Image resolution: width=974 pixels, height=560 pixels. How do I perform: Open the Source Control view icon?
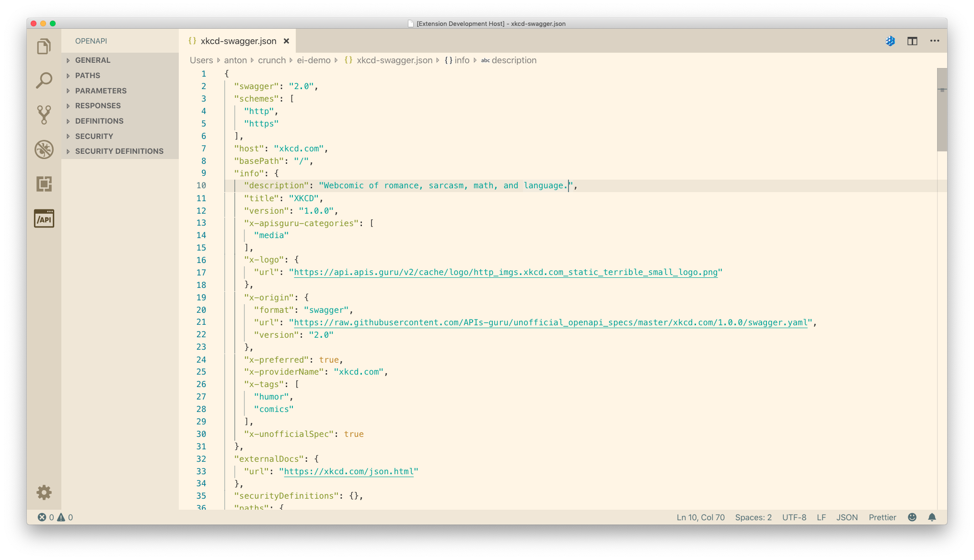44,115
